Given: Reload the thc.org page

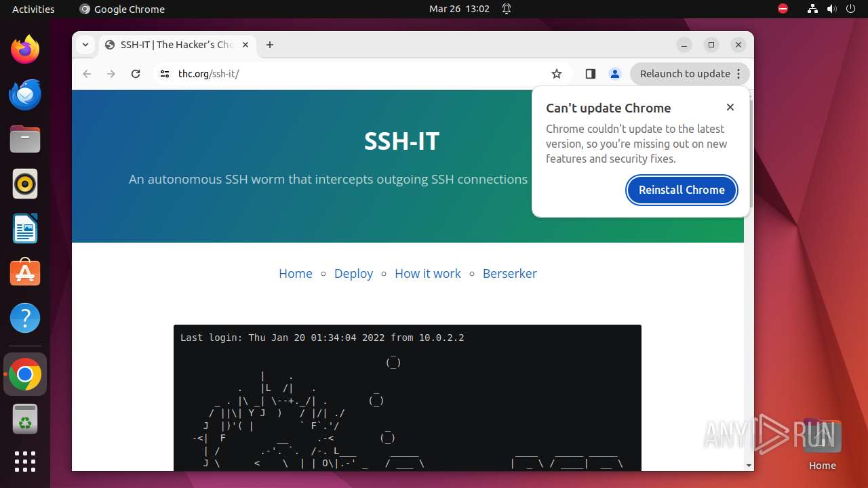Looking at the screenshot, I should (x=136, y=74).
